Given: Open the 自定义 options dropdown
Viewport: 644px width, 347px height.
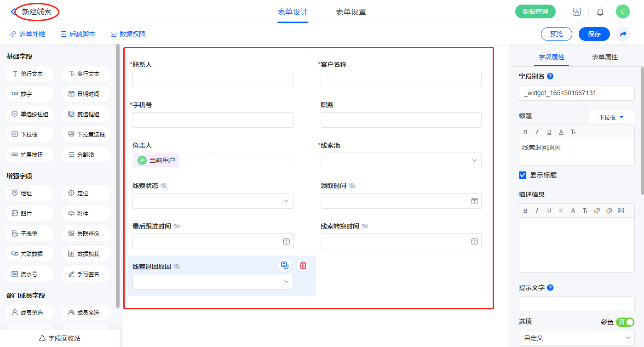Looking at the screenshot, I should click(576, 338).
